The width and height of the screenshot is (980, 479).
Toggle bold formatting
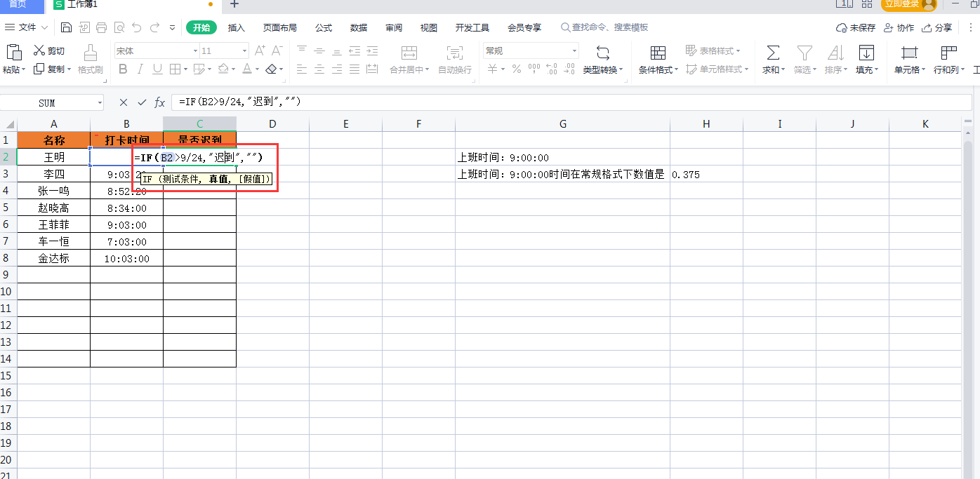(123, 69)
